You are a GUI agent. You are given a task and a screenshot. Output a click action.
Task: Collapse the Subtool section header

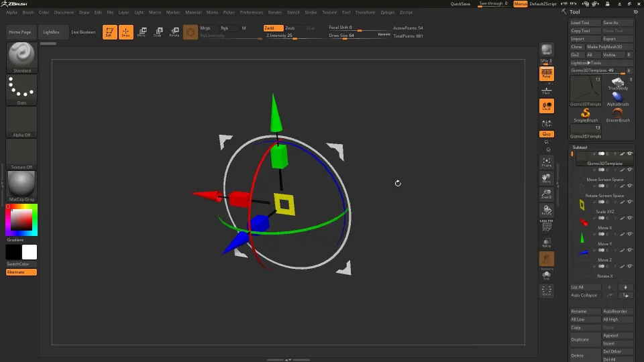[580, 147]
